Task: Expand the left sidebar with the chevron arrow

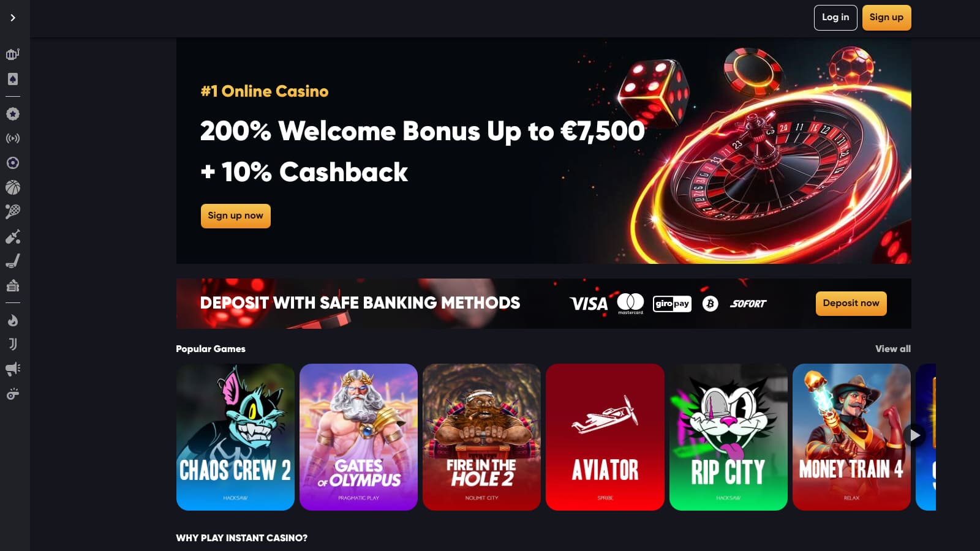Action: 13,18
